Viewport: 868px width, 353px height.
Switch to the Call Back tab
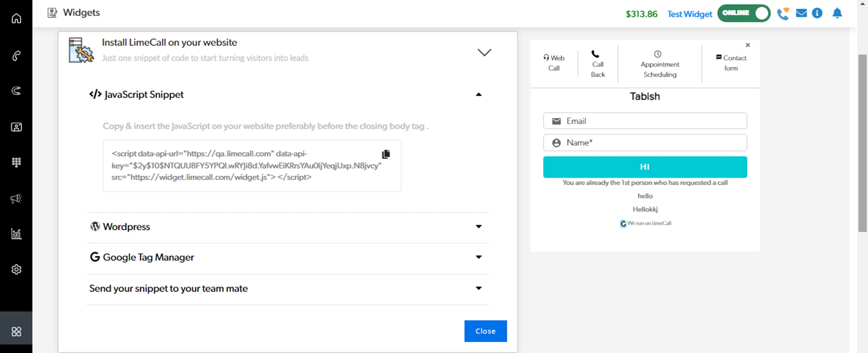coord(598,64)
